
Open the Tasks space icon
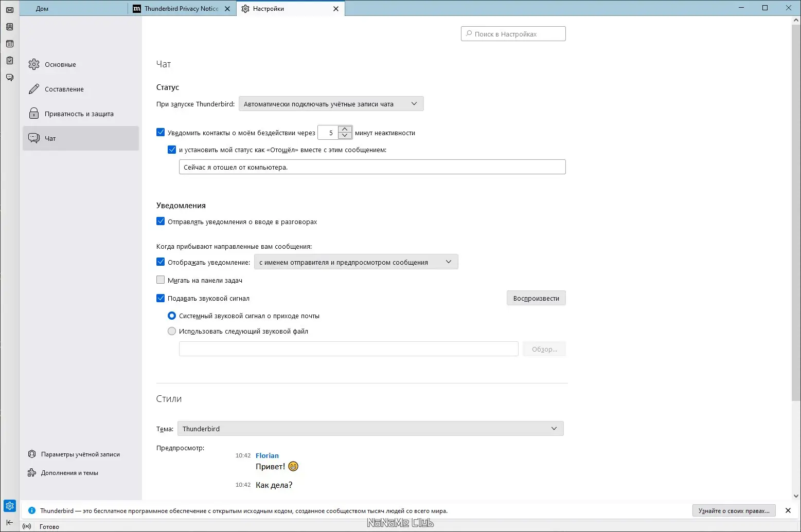[10, 61]
